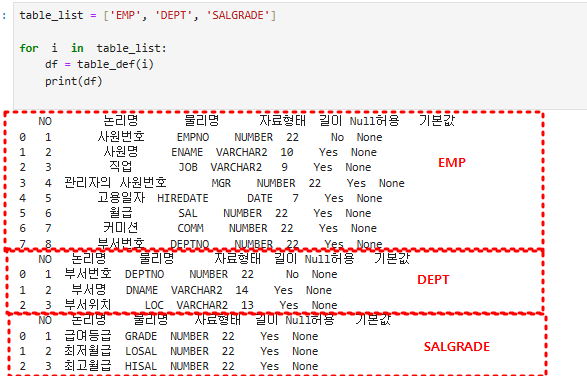The width and height of the screenshot is (587, 376).
Task: Click the 최저월급 cell
Action: (x=88, y=351)
